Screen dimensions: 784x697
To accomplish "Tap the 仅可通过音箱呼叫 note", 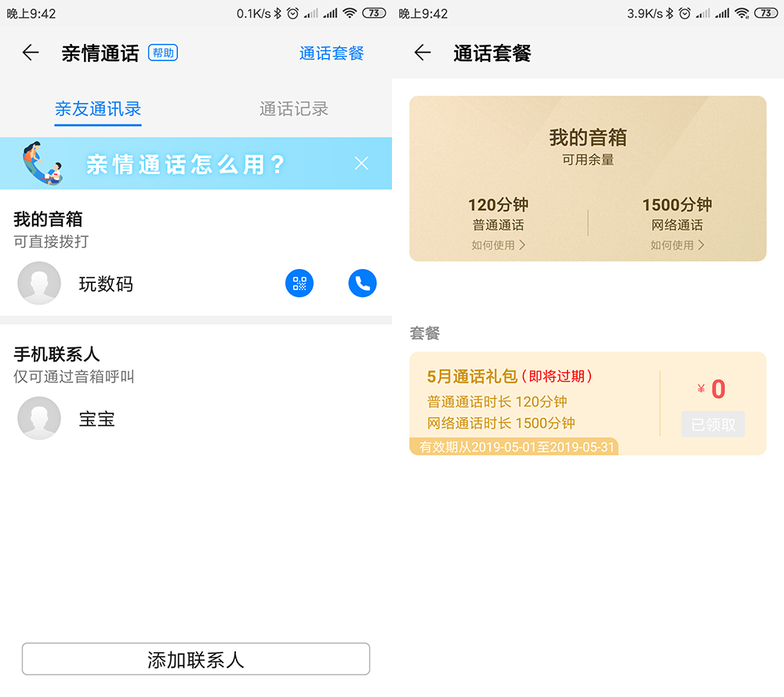I will [74, 376].
